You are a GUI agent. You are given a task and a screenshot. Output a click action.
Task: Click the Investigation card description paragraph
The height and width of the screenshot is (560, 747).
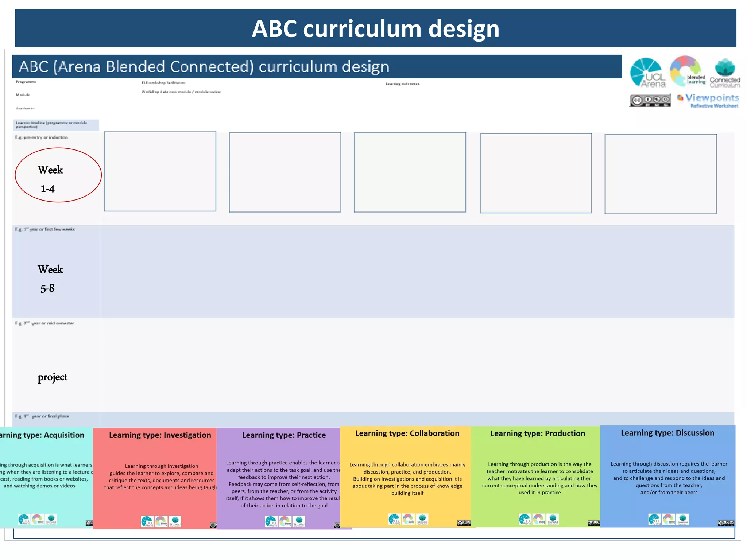coord(160,477)
